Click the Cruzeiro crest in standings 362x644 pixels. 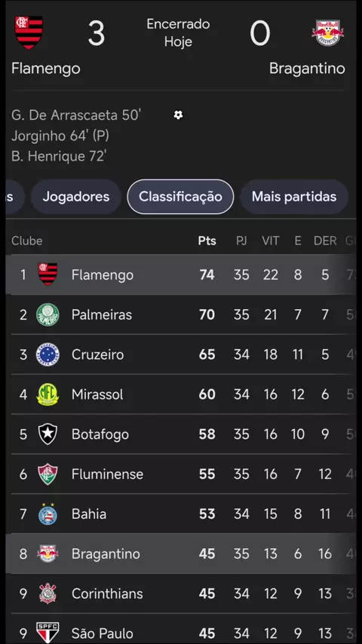[x=48, y=354]
